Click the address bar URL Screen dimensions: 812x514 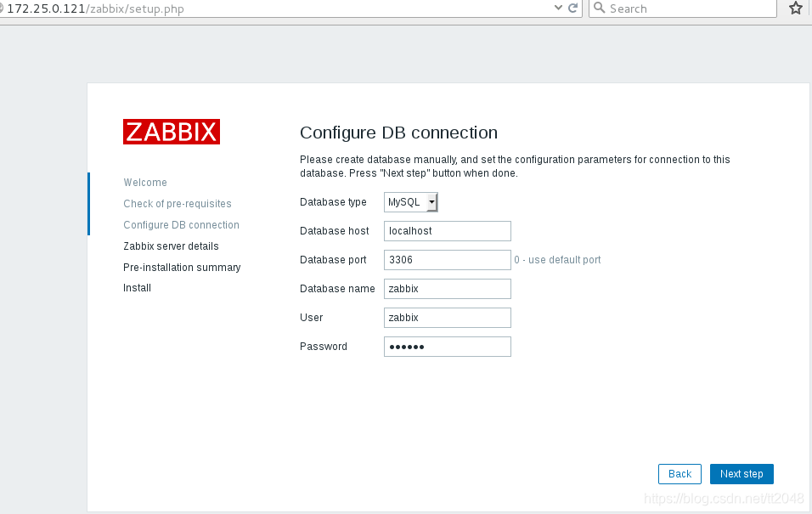(x=95, y=8)
